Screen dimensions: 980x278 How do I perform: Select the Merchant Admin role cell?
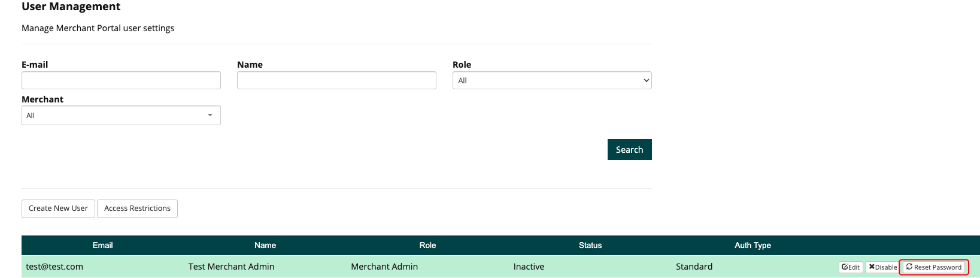click(384, 267)
